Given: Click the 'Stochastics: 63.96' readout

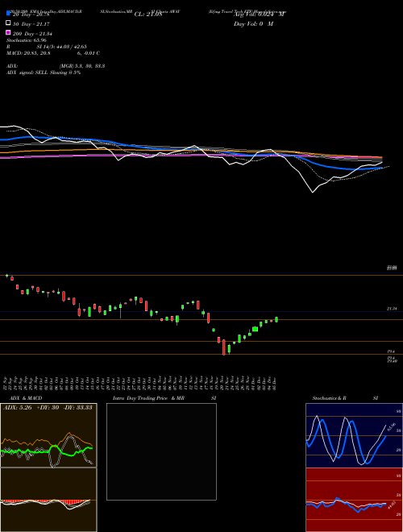Looking at the screenshot, I should tap(26, 40).
